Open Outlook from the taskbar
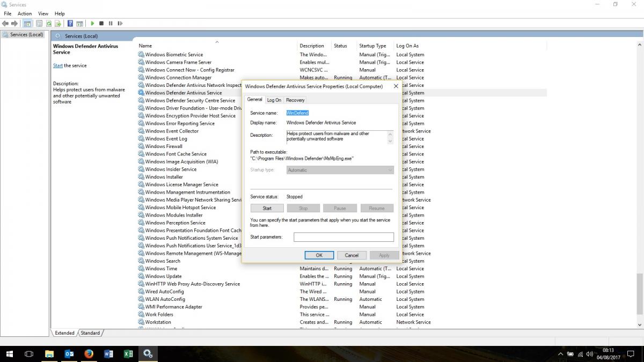The height and width of the screenshot is (362, 644). point(69,354)
